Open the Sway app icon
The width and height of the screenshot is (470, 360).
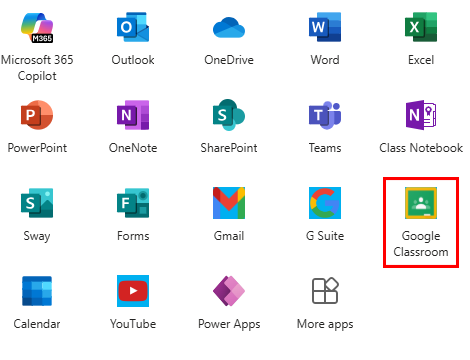[37, 203]
